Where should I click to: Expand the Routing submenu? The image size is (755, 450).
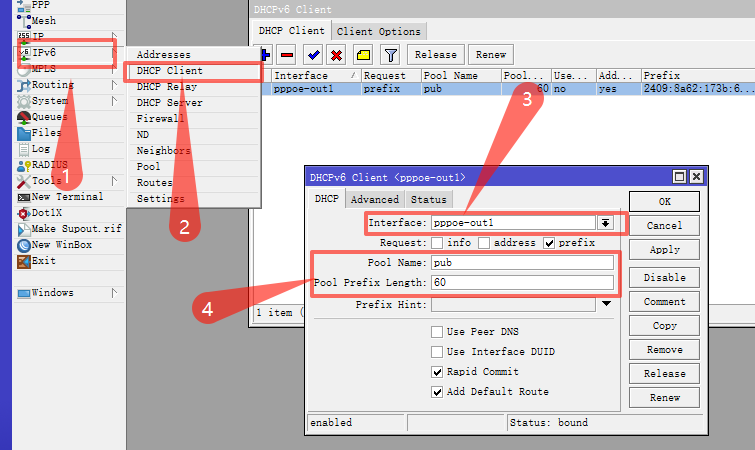point(114,85)
